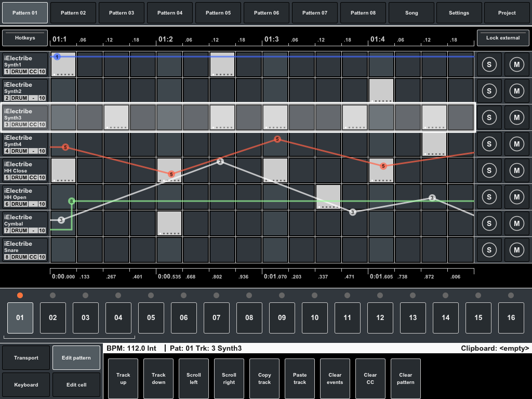This screenshot has height=399, width=532.
Task: Click the Track up icon
Action: pyautogui.click(x=123, y=378)
